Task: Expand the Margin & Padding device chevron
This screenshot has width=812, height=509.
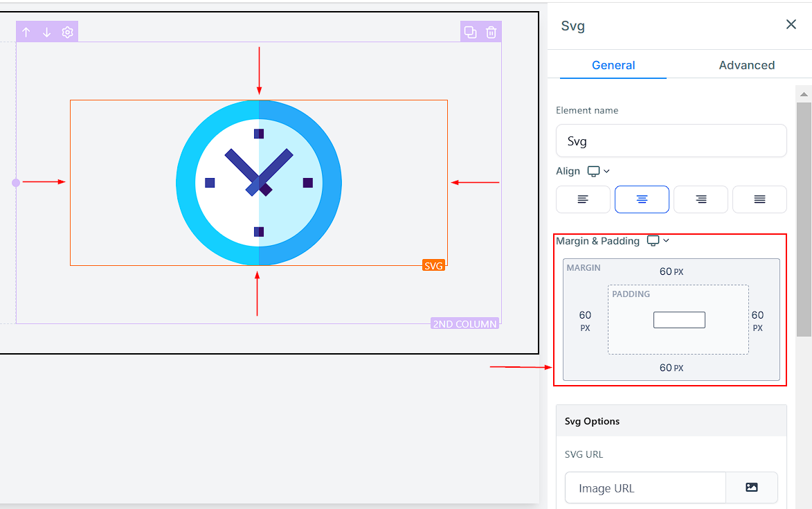Action: pos(666,240)
